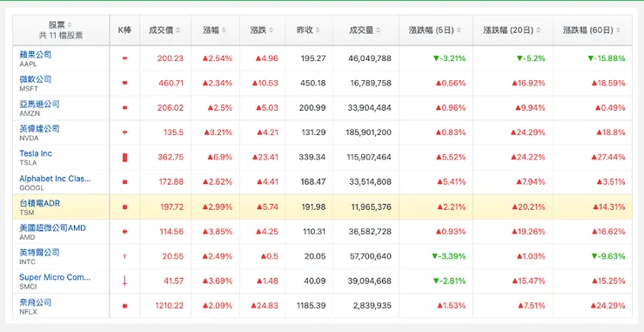Click MSFT candlestick icon

(x=124, y=83)
